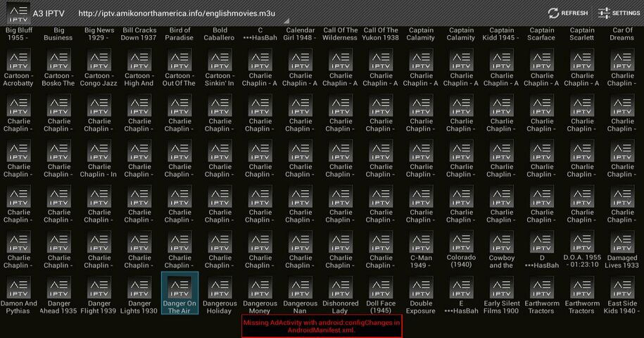Click the A3 IPTV app logo
This screenshot has height=338, width=644.
pos(18,13)
